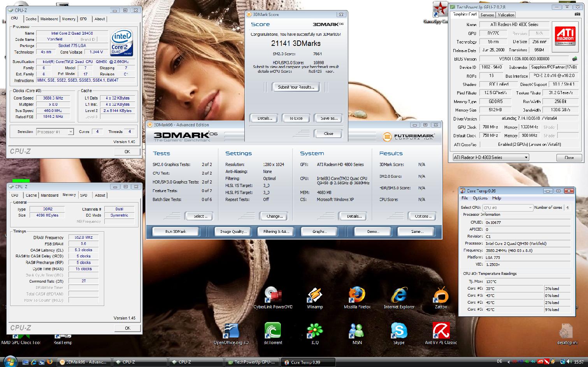The height and width of the screenshot is (367, 588).
Task: Click Options button under Results
Action: click(422, 216)
